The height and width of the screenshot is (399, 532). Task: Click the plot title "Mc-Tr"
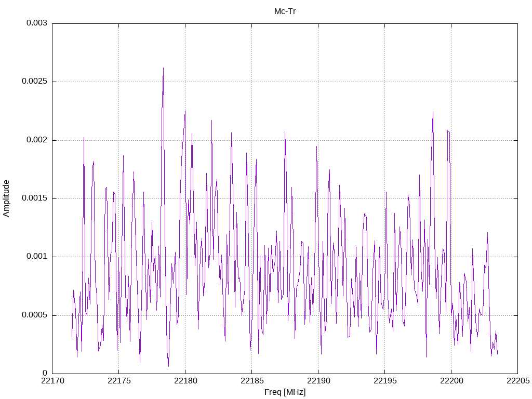285,11
